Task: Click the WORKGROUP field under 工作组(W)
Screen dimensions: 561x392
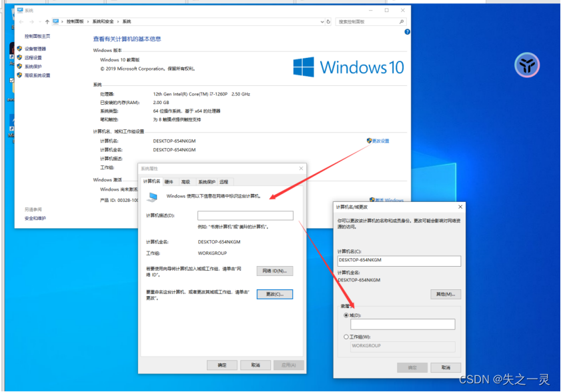Action: pos(403,346)
